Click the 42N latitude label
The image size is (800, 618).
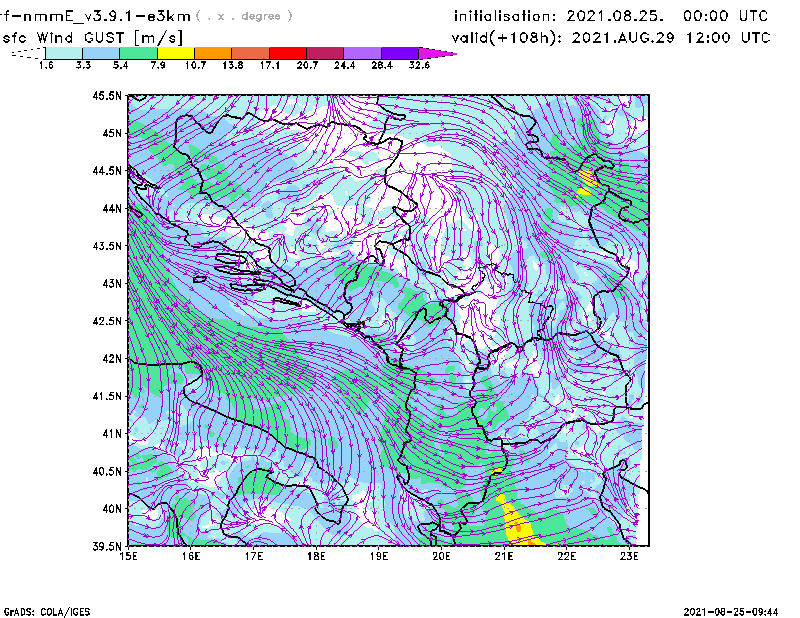point(112,359)
